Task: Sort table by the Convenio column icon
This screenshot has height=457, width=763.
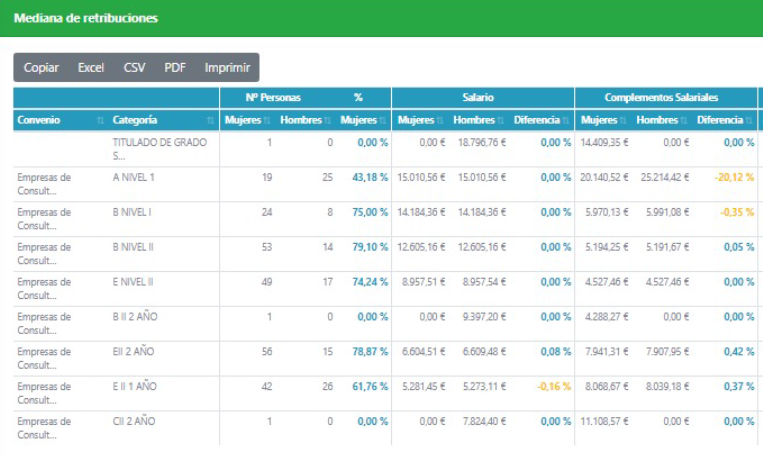Action: pyautogui.click(x=100, y=121)
